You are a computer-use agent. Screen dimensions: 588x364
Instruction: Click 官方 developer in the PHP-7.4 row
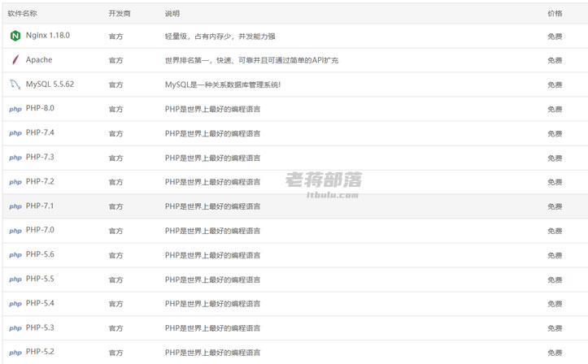tap(115, 134)
